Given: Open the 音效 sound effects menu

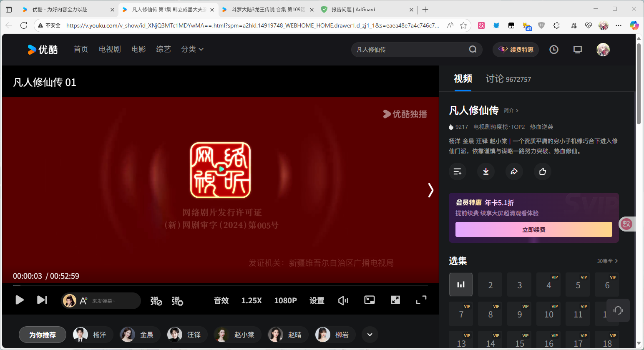Looking at the screenshot, I should click(221, 300).
